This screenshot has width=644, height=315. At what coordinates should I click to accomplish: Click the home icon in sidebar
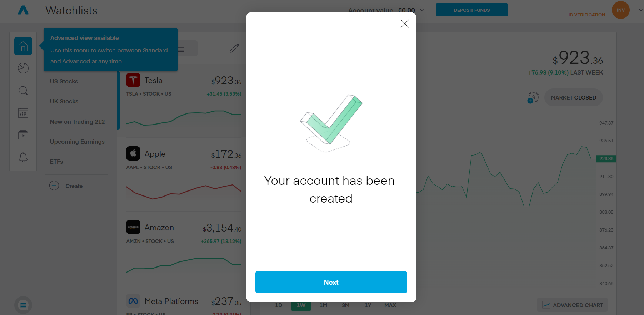point(23,46)
